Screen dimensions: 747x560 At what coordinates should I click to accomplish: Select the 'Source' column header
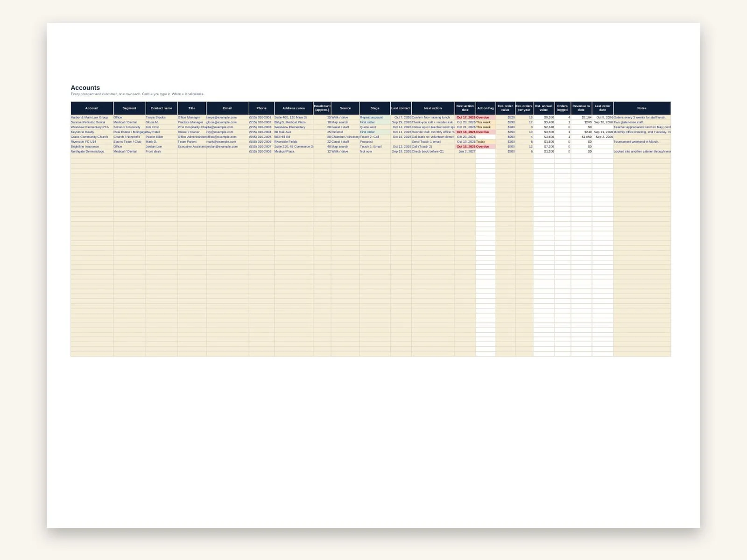345,108
